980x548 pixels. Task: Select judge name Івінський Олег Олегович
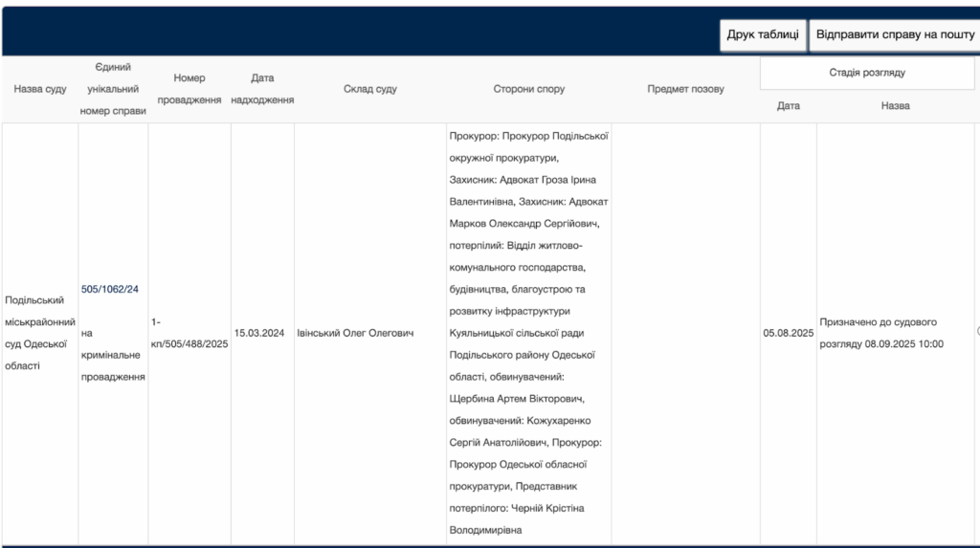(x=355, y=333)
